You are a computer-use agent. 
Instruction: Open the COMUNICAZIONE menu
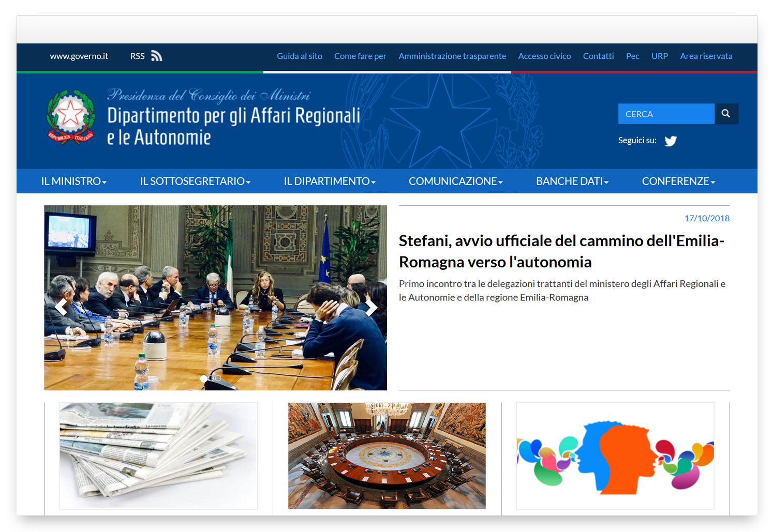tap(456, 181)
